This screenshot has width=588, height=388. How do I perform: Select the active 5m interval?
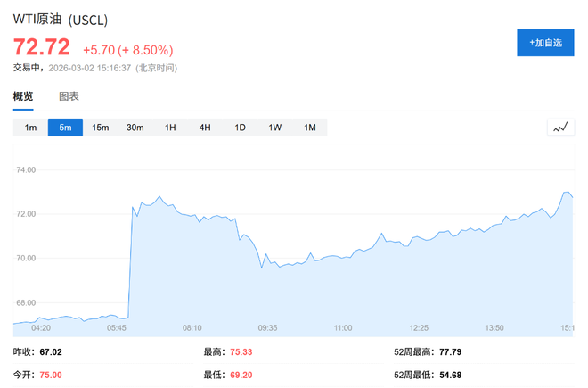(65, 128)
